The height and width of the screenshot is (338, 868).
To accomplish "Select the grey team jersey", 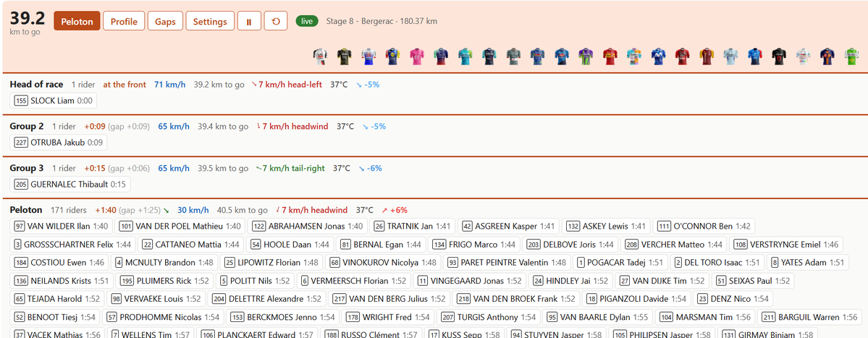I will (x=514, y=56).
